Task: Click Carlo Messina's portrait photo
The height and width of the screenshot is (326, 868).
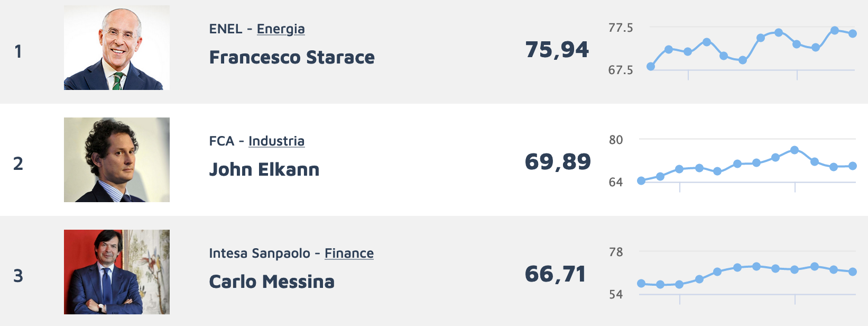Action: [117, 272]
